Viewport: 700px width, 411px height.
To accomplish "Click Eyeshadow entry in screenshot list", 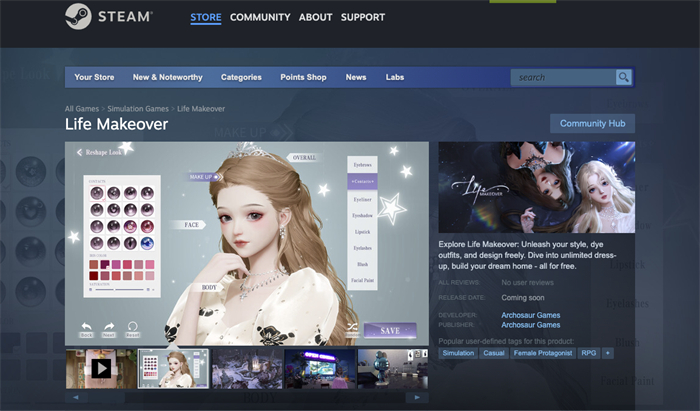I will point(362,216).
